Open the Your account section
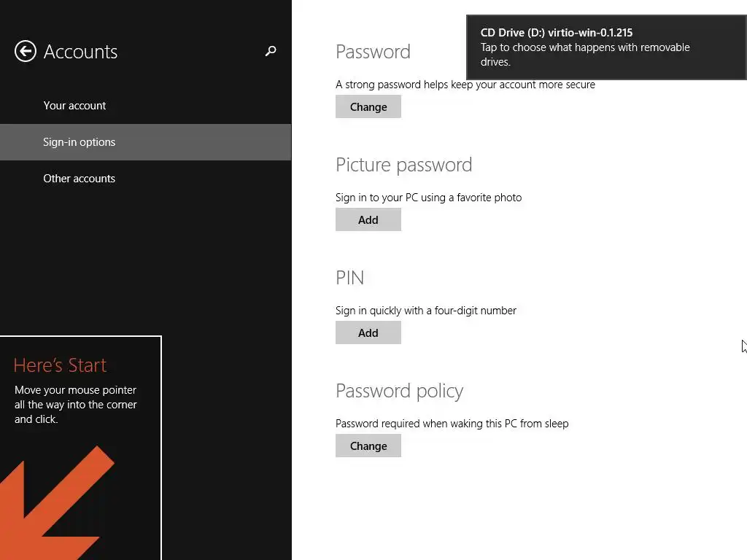The width and height of the screenshot is (747, 560). click(74, 106)
